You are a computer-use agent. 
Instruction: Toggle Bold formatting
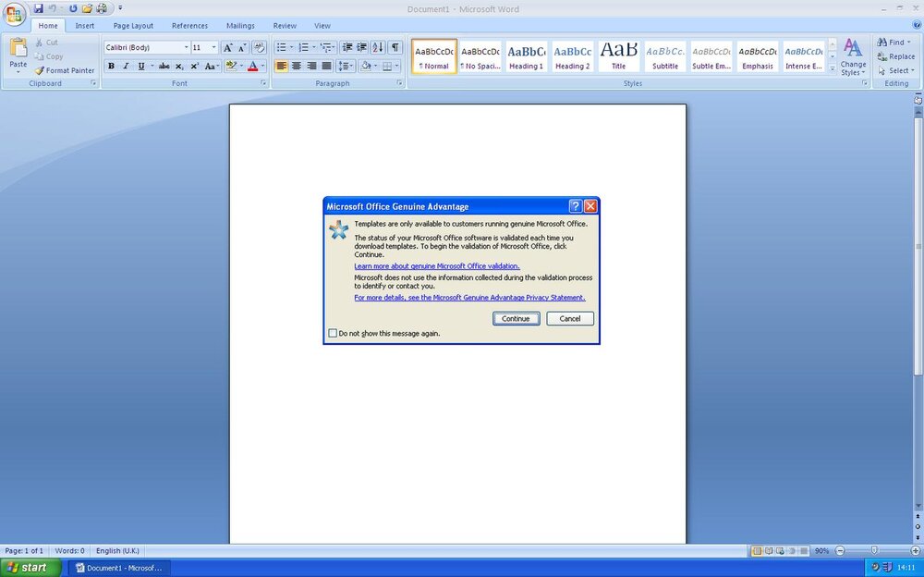point(111,66)
